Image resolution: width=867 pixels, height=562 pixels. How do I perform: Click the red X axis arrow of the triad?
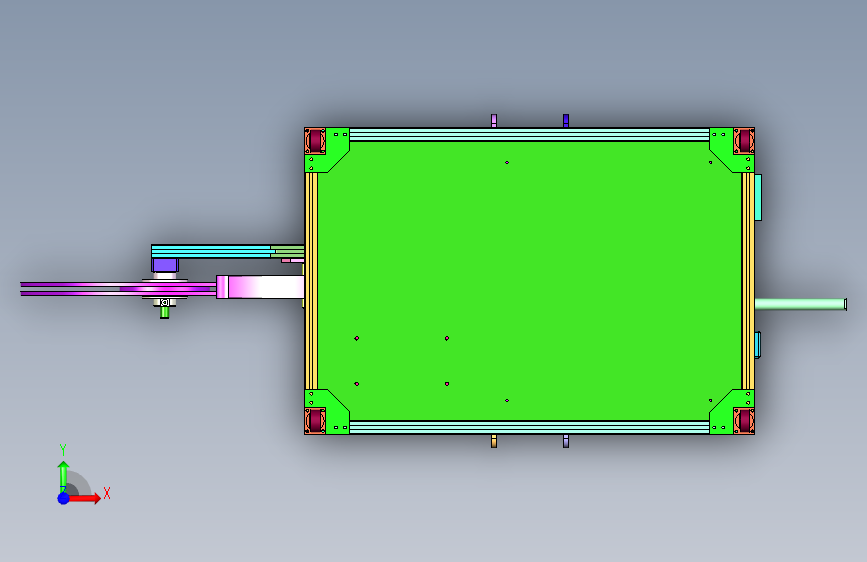pos(84,498)
